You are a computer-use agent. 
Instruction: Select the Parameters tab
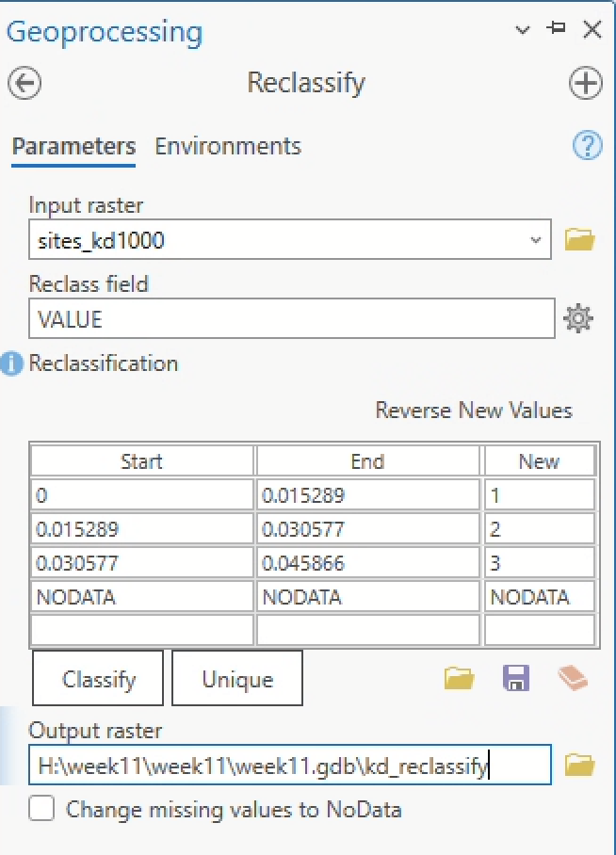tap(73, 146)
